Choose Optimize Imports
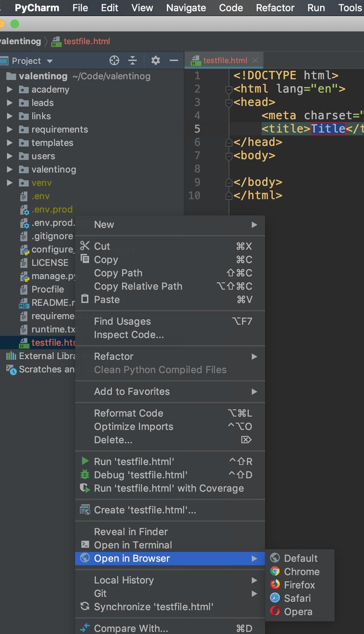Viewport: 364px width, 634px height. [170, 426]
